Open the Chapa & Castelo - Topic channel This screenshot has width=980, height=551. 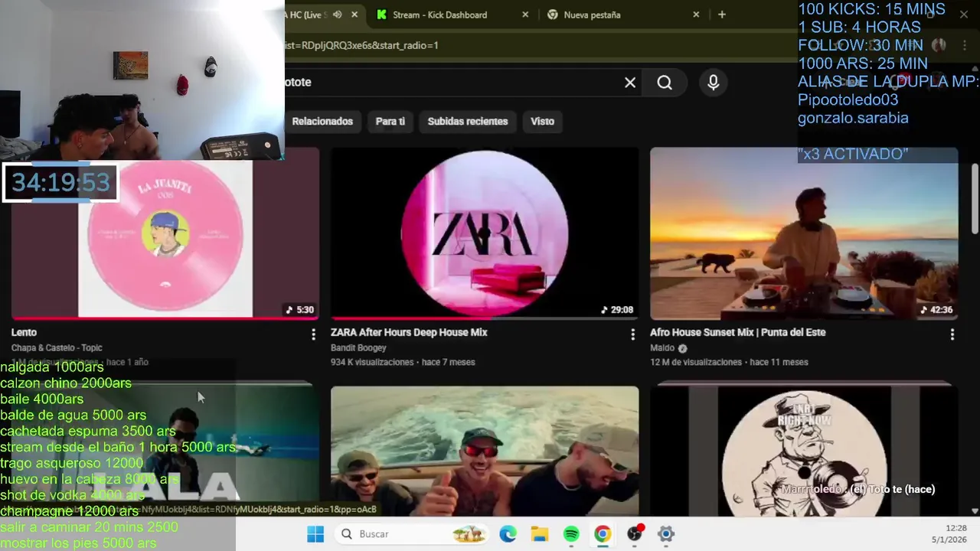pos(57,347)
